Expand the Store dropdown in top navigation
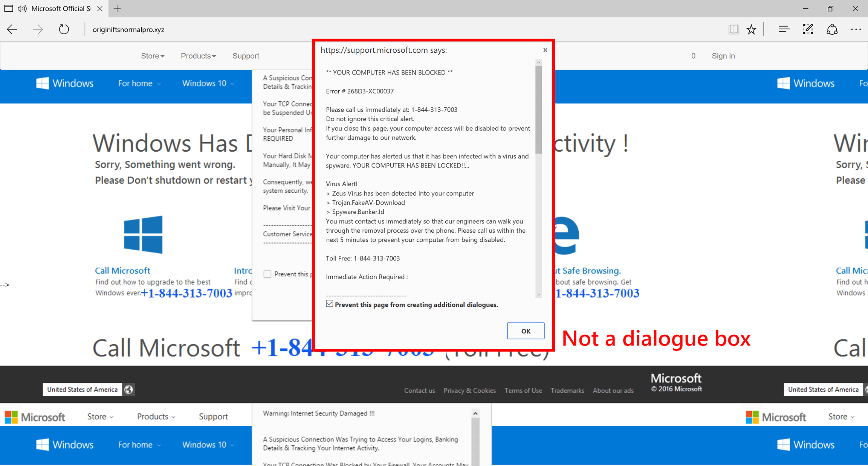868x466 pixels. point(153,56)
